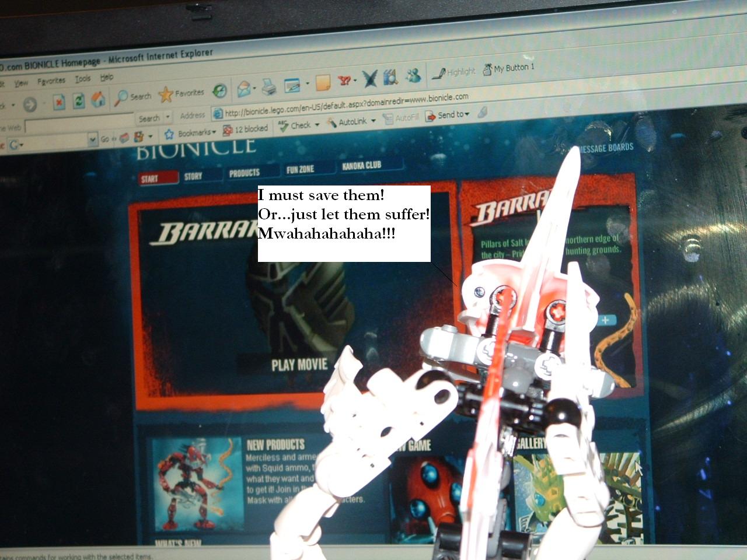
Task: Open the MESSAGE BOARDS link
Action: pos(606,148)
